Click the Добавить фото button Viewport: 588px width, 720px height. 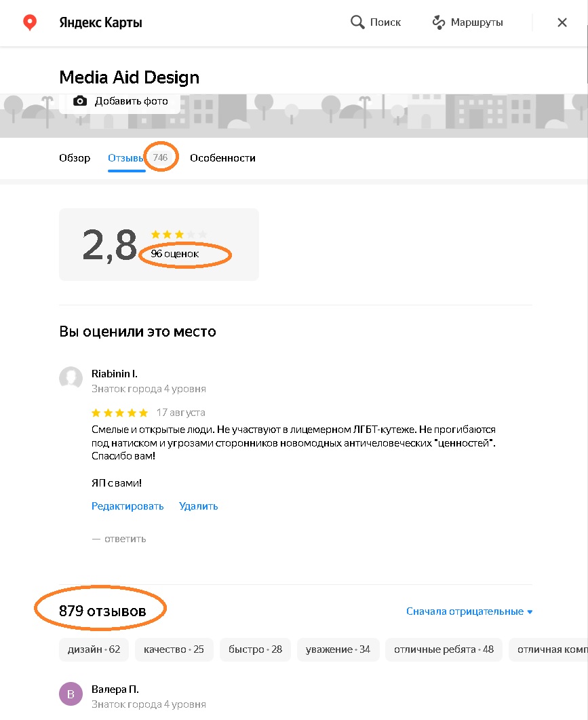[x=120, y=103]
